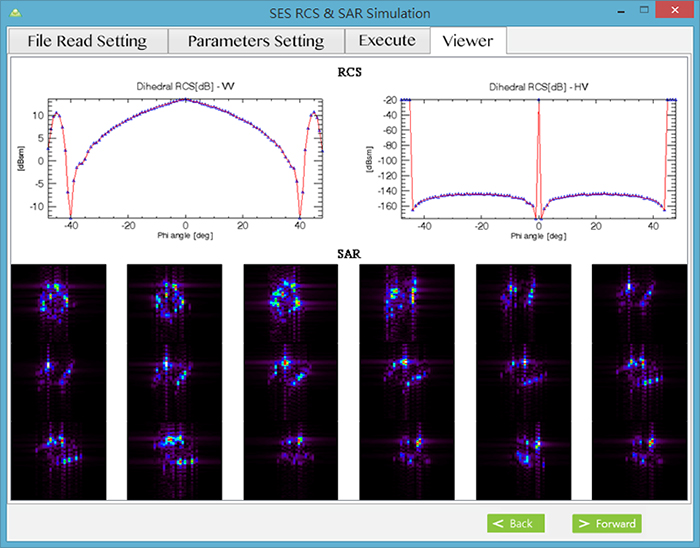The width and height of the screenshot is (700, 548).
Task: Select the Viewer tab
Action: (468, 40)
